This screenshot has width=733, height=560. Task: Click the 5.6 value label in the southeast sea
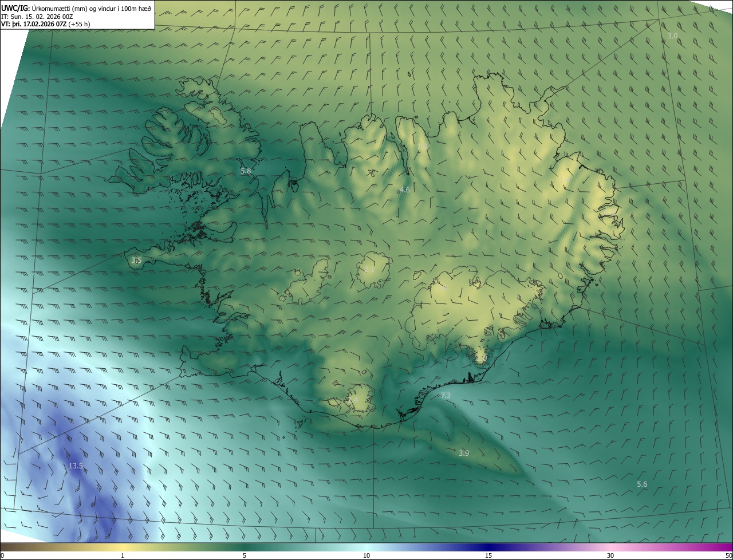coord(642,484)
